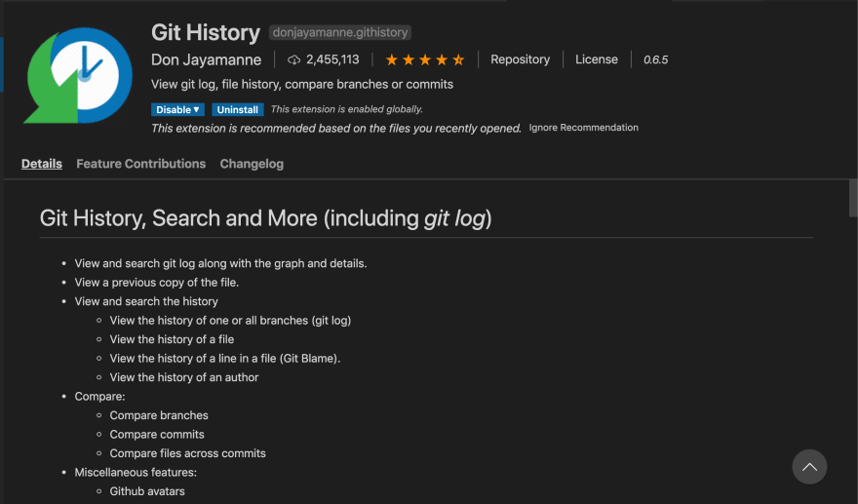Open the License link

click(x=597, y=59)
